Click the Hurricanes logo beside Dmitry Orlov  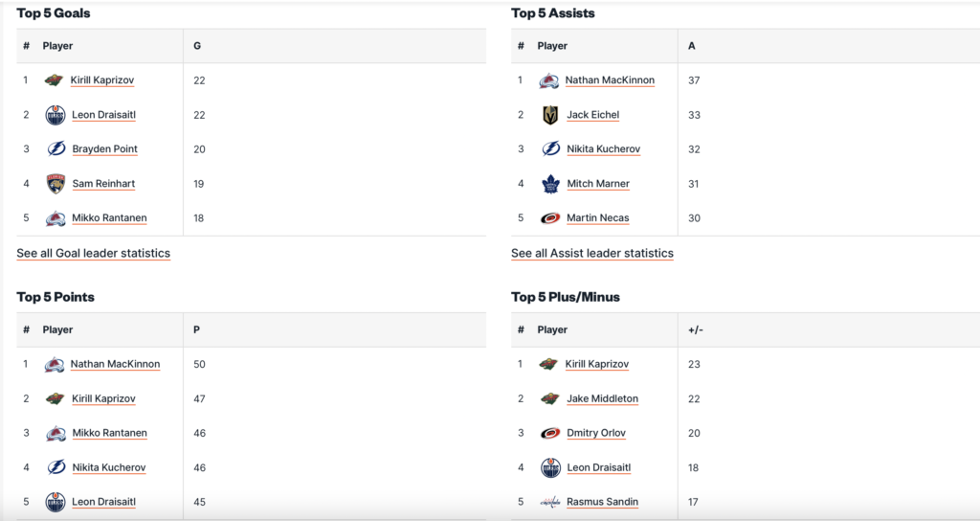pos(550,433)
